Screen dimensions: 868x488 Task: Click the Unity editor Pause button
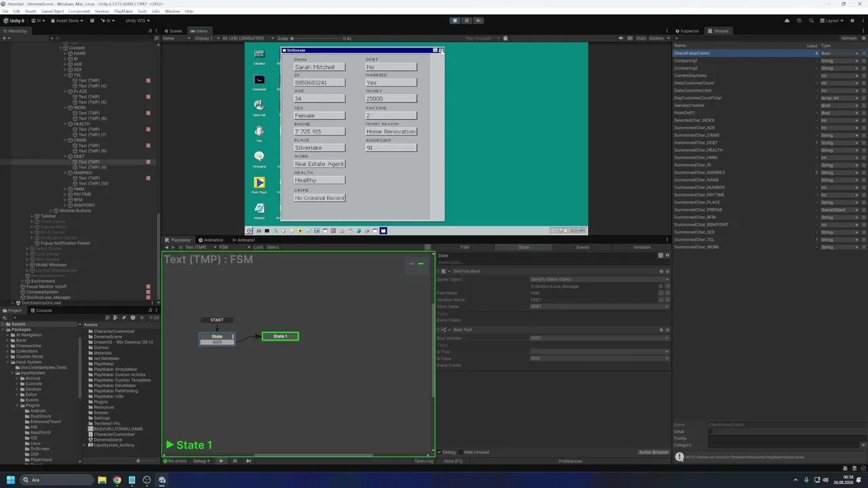pos(467,20)
